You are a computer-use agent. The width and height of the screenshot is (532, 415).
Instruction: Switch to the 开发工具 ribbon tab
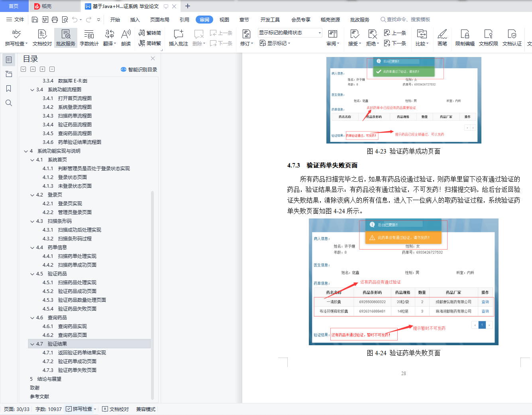click(x=270, y=20)
